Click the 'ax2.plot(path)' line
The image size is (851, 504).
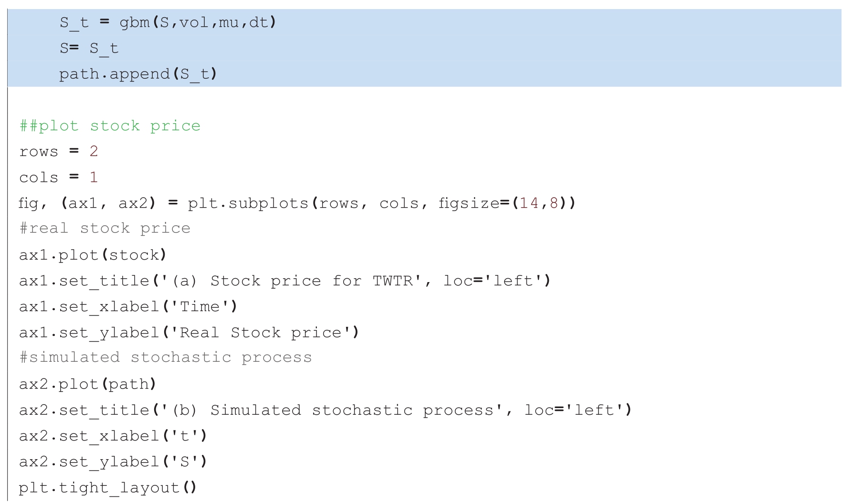pyautogui.click(x=87, y=384)
